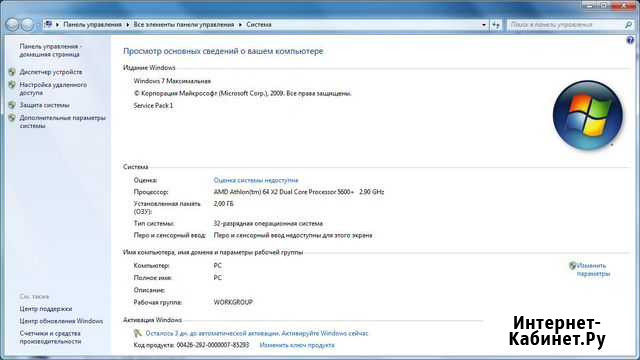The height and width of the screenshot is (360, 640).
Task: Select Система breadcrumb segment
Action: (259, 25)
